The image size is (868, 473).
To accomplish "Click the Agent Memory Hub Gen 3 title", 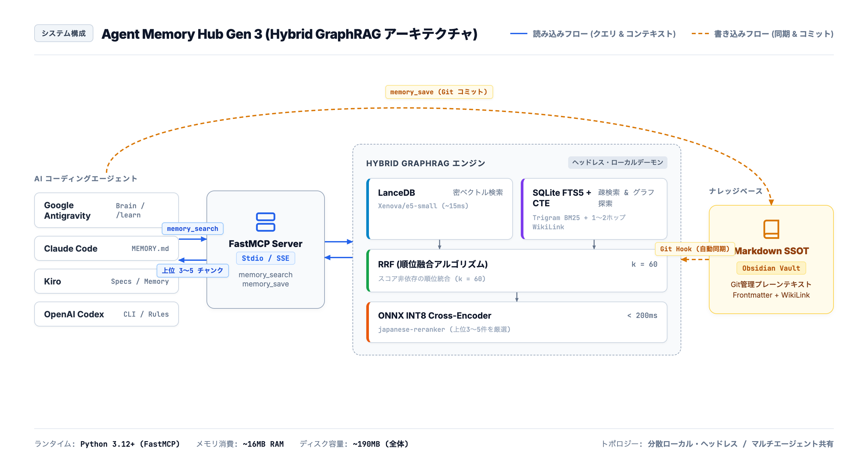I will pos(289,34).
